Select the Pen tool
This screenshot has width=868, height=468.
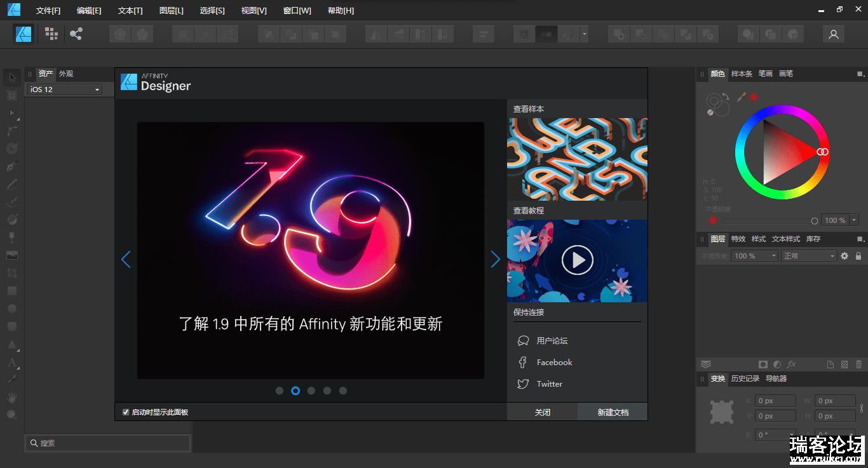coord(11,166)
